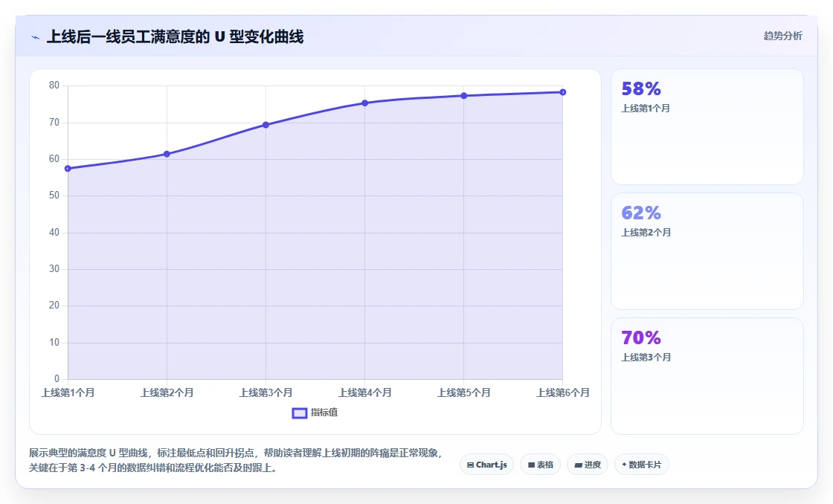833x504 pixels.
Task: Click the x-axis label 上线第6个月
Action: (x=562, y=392)
